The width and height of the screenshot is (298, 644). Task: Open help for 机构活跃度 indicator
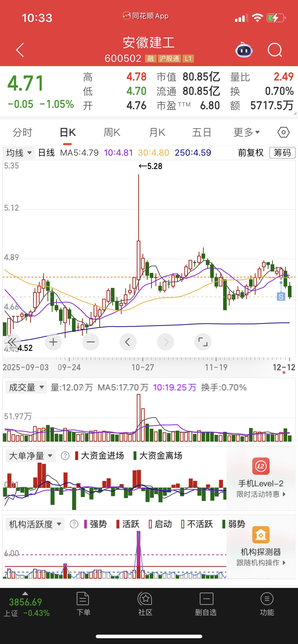[74, 524]
